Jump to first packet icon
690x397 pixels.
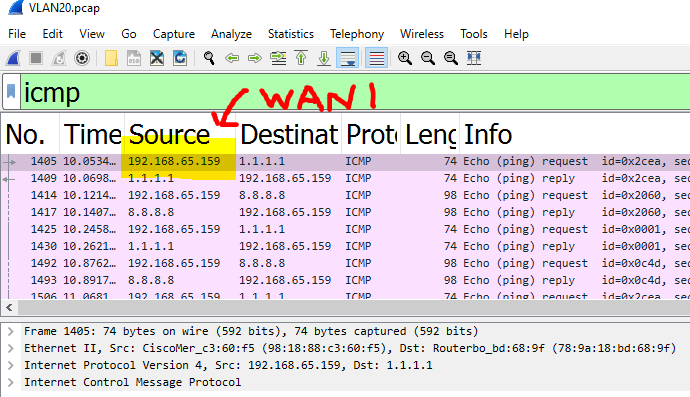tap(301, 58)
